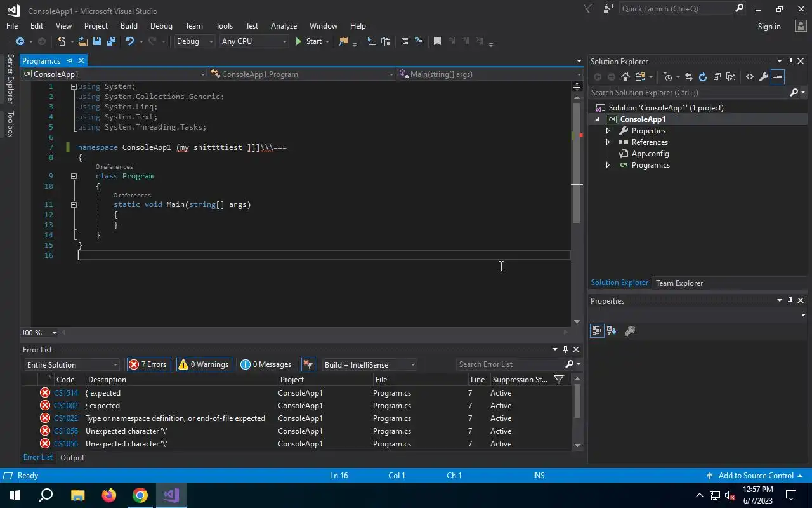Uncomment selected lines icon

coord(419,41)
